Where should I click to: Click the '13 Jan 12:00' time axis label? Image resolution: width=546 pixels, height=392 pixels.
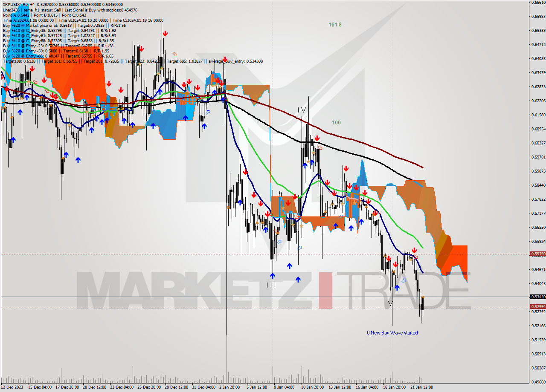[x=340, y=387]
